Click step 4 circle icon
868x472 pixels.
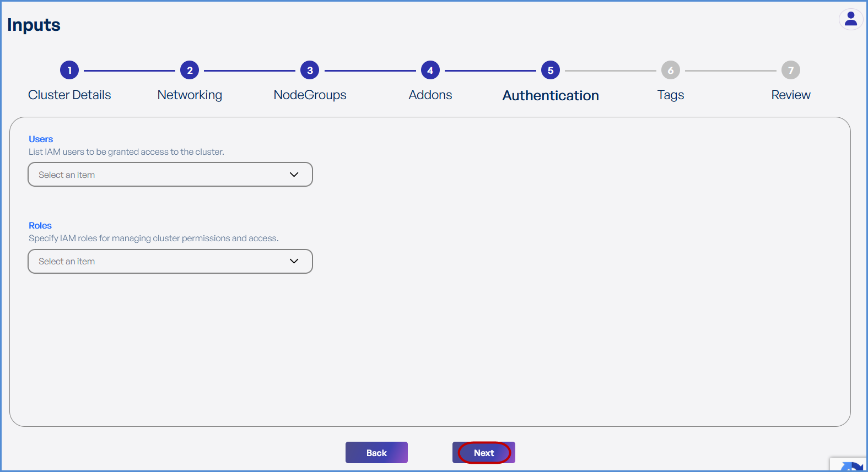(x=430, y=70)
